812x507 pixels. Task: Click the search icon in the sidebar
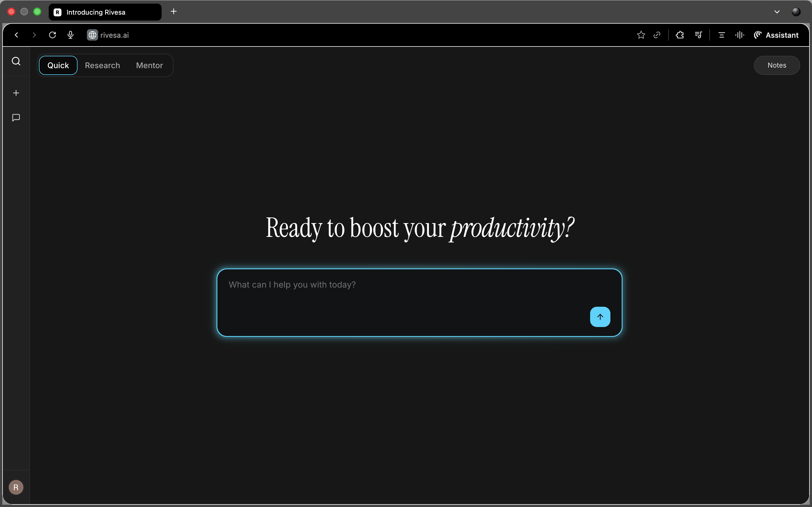coord(16,61)
